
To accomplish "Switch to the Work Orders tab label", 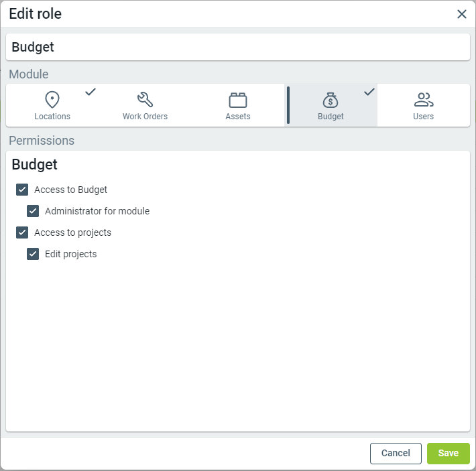I will pyautogui.click(x=145, y=117).
